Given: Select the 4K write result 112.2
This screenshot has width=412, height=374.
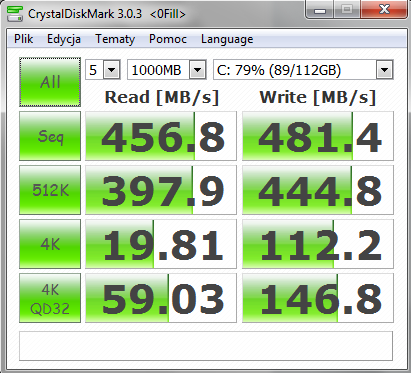Looking at the screenshot, I should pos(318,244).
